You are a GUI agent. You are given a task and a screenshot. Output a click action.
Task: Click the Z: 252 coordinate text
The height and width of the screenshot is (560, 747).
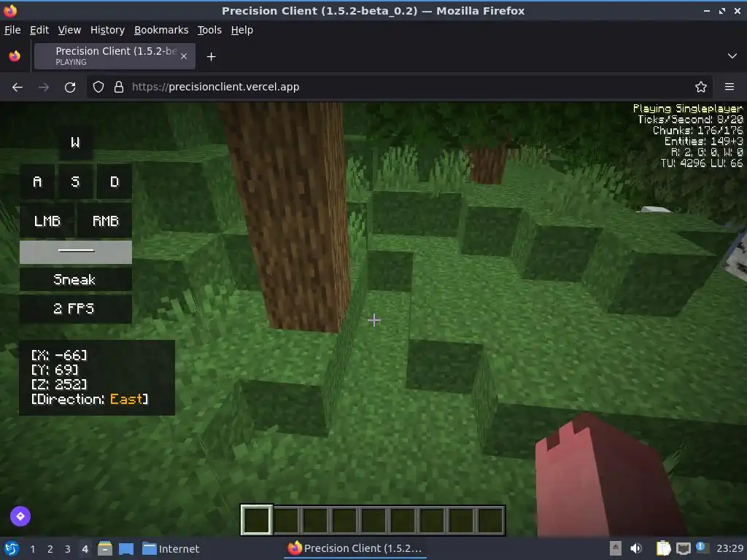(59, 384)
